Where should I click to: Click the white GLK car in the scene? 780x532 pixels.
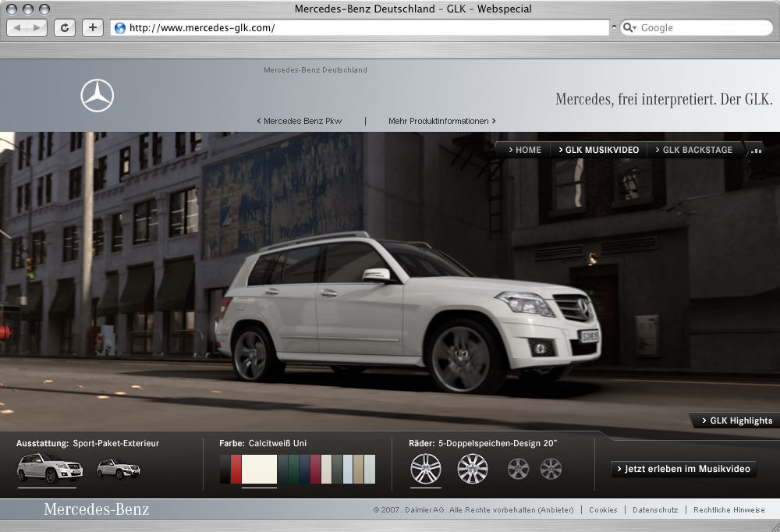point(408,314)
